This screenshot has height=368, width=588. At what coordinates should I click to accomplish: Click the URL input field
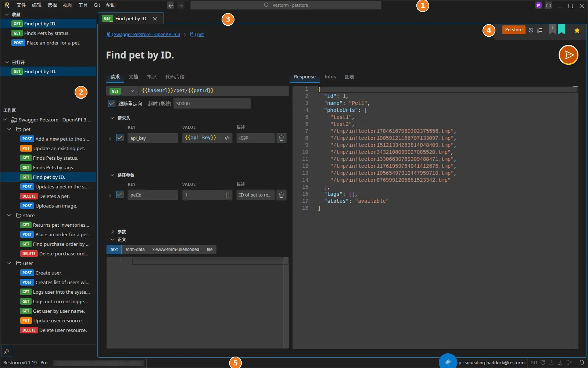pos(214,91)
